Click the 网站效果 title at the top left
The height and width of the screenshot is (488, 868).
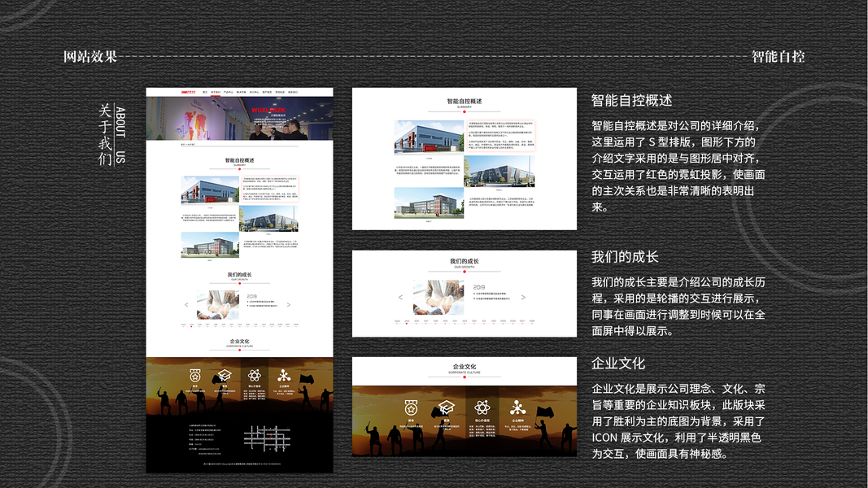[90, 56]
